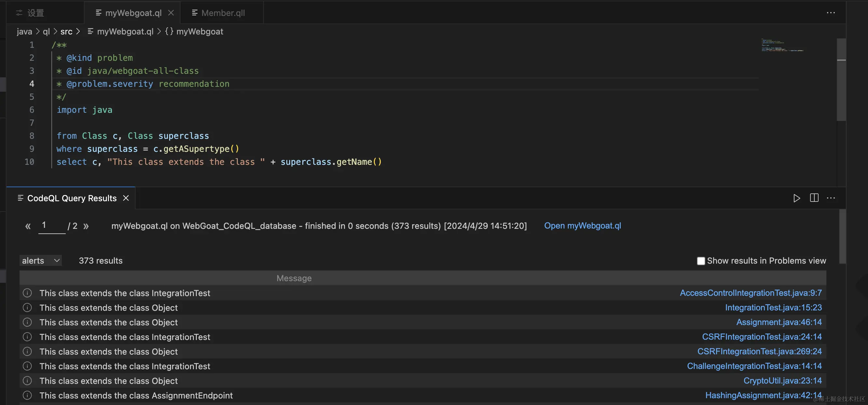Viewport: 868px width, 405px height.
Task: Open myWebgoat.ql link
Action: (x=582, y=226)
